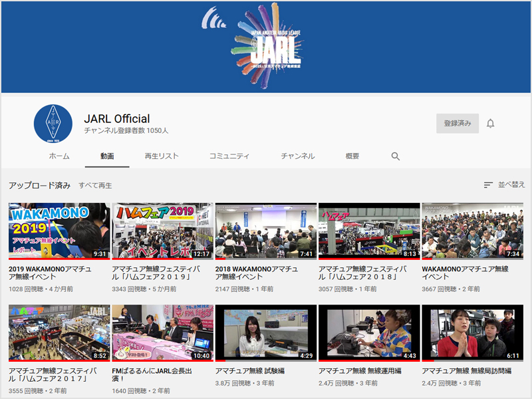Switch to the ホーム tab
The image size is (532, 399).
[x=59, y=156]
